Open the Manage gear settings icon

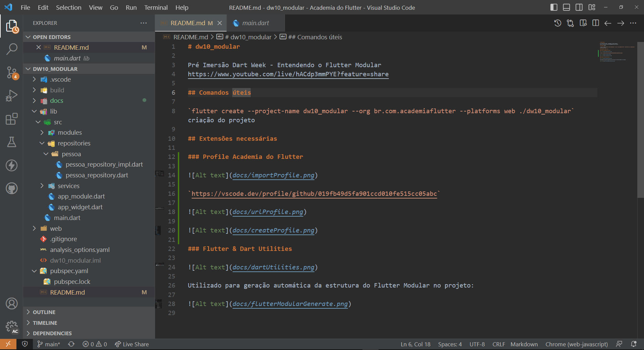(11, 326)
